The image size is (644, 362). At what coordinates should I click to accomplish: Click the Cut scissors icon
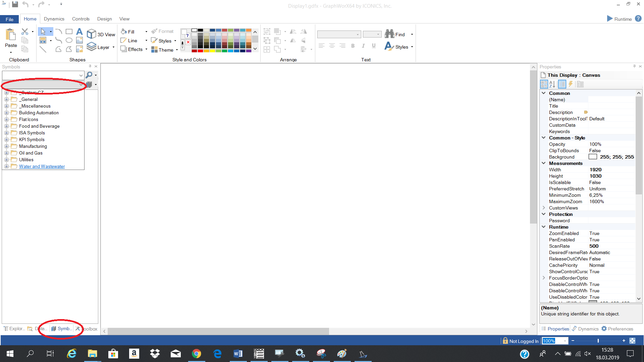pyautogui.click(x=25, y=32)
